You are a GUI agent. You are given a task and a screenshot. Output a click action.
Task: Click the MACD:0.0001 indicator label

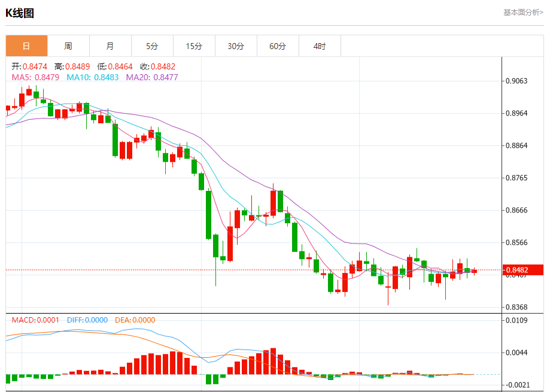click(35, 320)
